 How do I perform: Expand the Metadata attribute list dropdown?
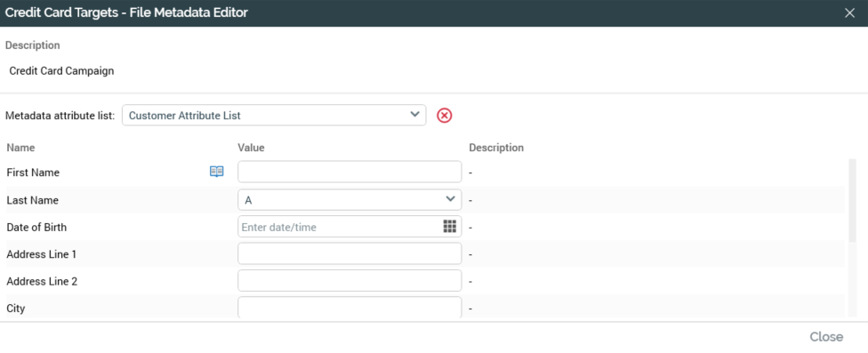pos(274,116)
